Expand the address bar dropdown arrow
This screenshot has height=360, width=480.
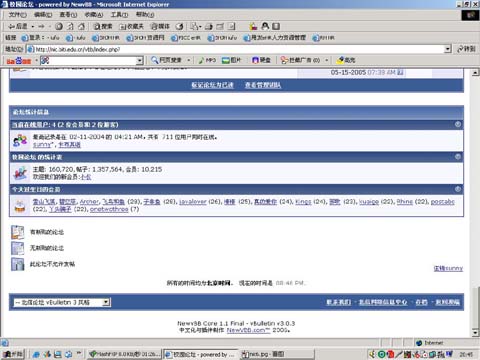[448, 49]
